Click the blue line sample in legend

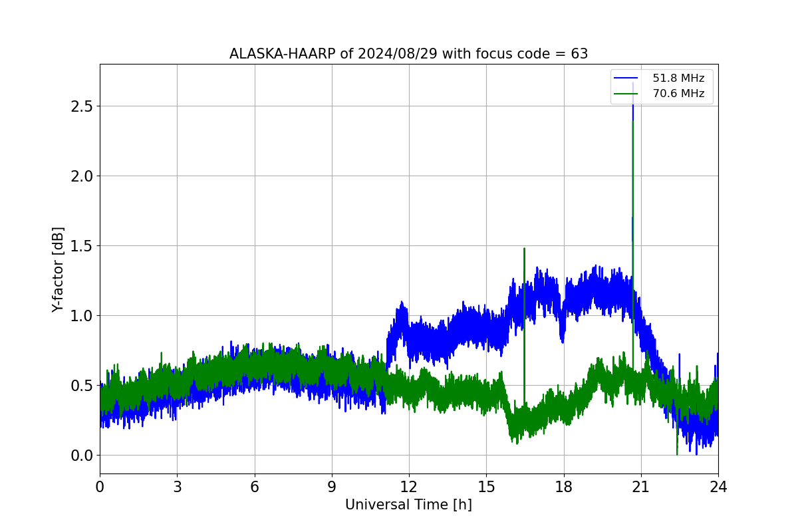[626, 78]
